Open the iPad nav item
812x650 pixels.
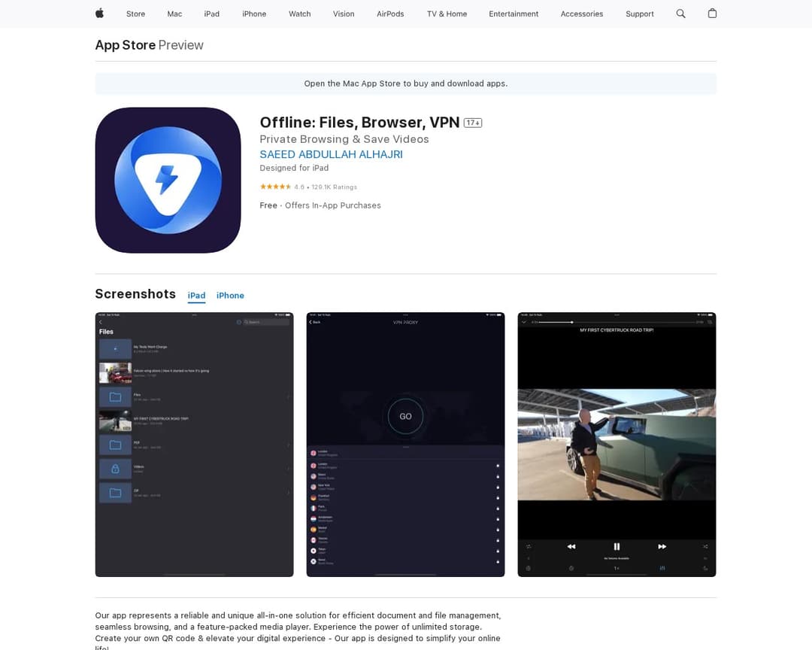click(212, 14)
